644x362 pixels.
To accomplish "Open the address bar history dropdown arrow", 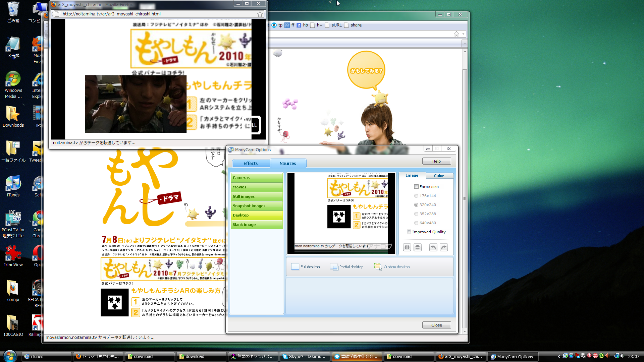I will pos(463,34).
